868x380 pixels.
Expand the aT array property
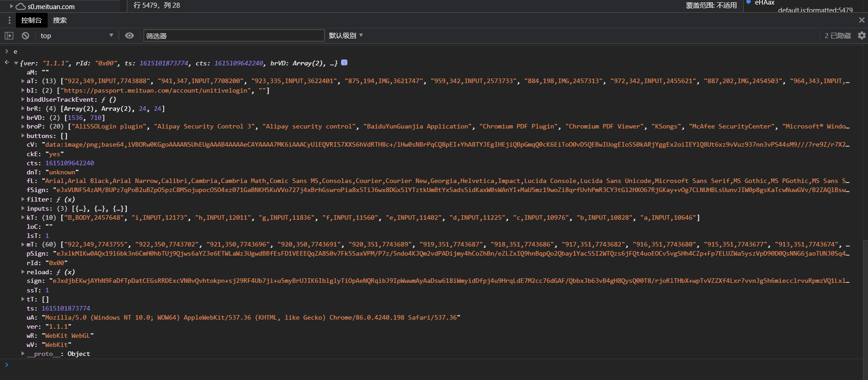point(23,81)
